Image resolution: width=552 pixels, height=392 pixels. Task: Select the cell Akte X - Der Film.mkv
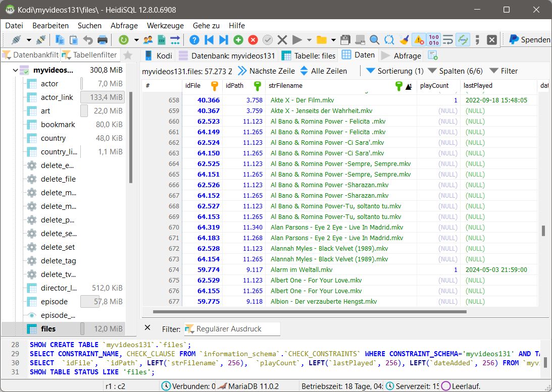click(x=341, y=100)
